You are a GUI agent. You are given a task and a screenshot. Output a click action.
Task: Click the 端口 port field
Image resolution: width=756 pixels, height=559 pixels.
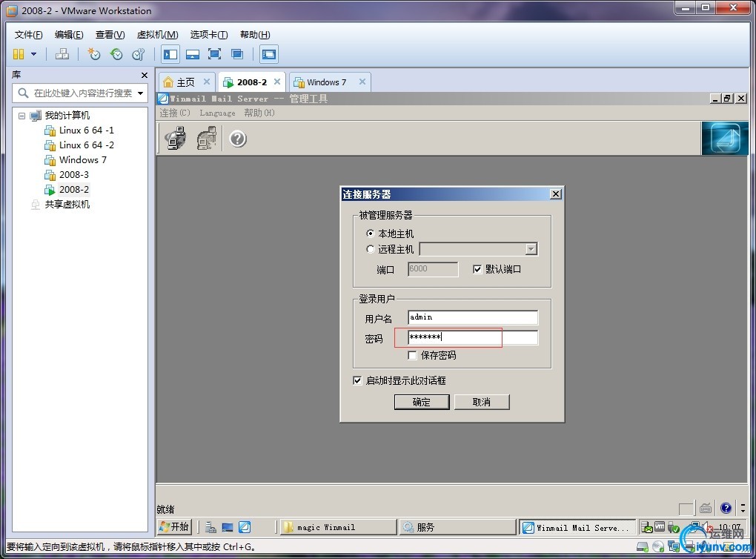433,269
